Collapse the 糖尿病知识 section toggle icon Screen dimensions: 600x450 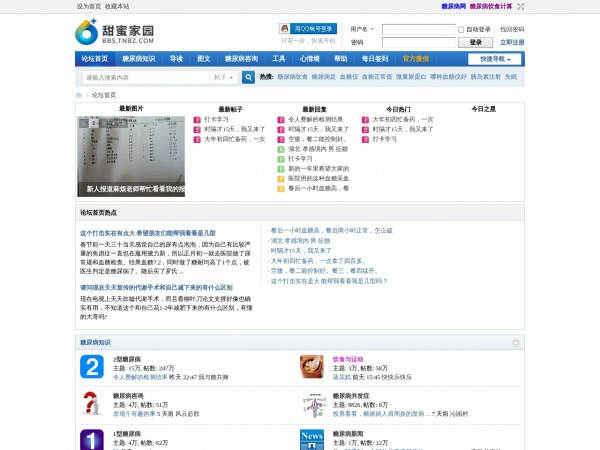tap(516, 342)
